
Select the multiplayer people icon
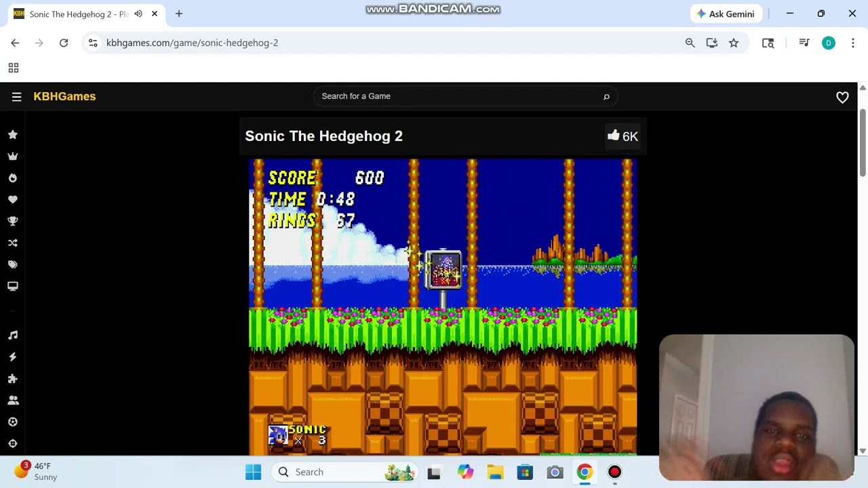12,400
